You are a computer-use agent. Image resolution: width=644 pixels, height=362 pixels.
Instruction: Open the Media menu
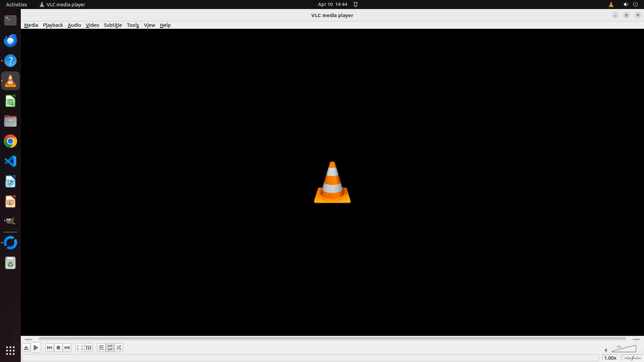31,25
